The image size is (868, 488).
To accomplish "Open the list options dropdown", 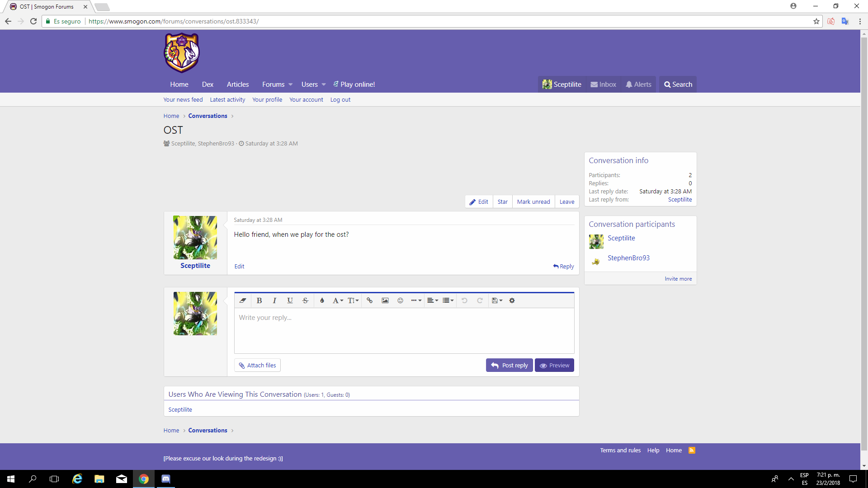I will click(448, 300).
